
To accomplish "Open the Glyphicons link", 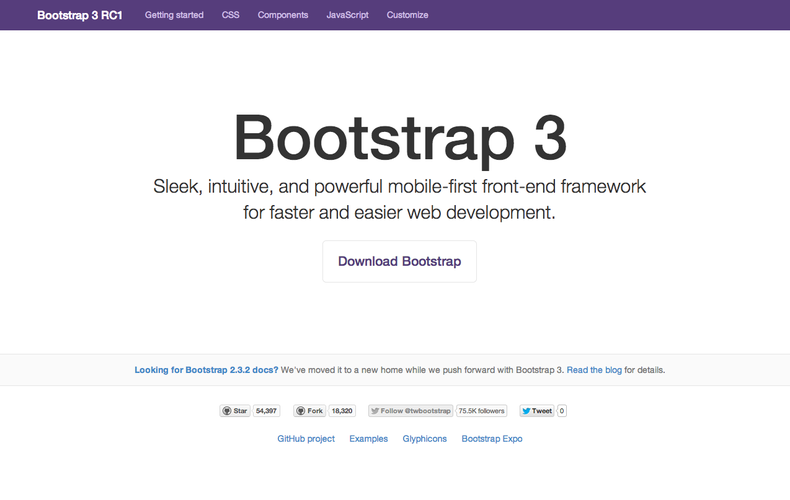I will pos(424,439).
